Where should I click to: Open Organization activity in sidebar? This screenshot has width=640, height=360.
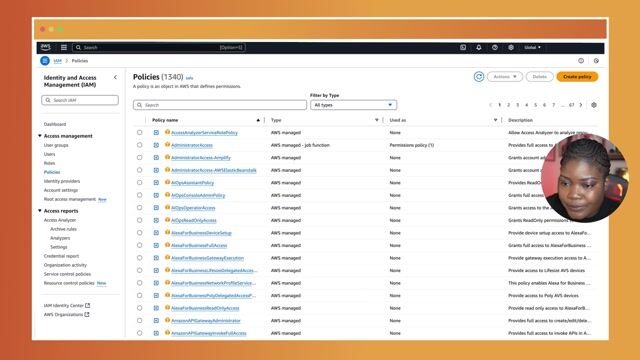(x=65, y=265)
